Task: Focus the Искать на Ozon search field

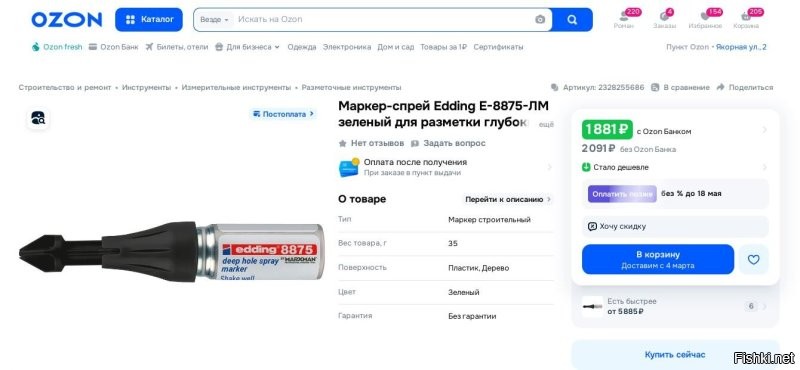Action: click(x=383, y=19)
